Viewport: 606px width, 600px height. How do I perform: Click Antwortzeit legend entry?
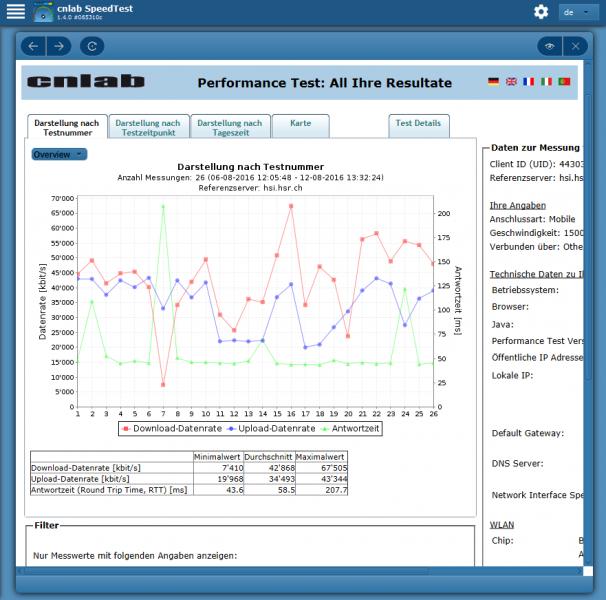pos(351,428)
